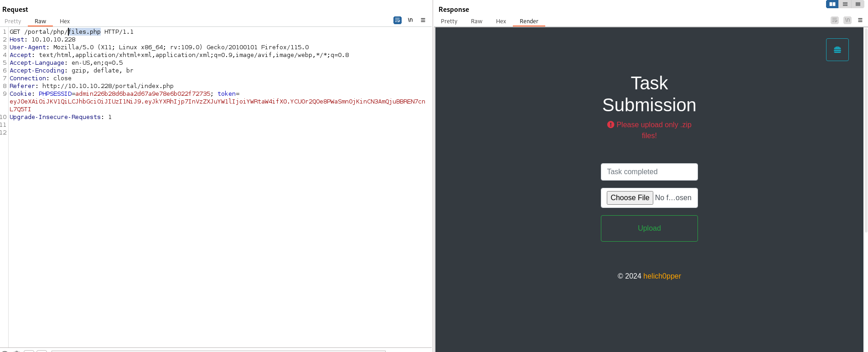Open the Response Raw tab
Screen dimensions: 868x352
(476, 21)
